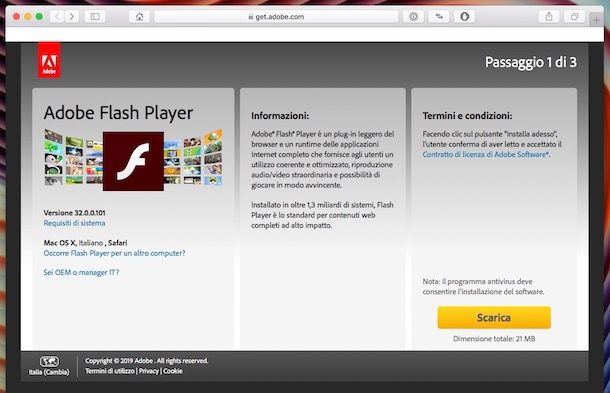
Task: Click the Adobe Flash Player title
Action: click(118, 113)
